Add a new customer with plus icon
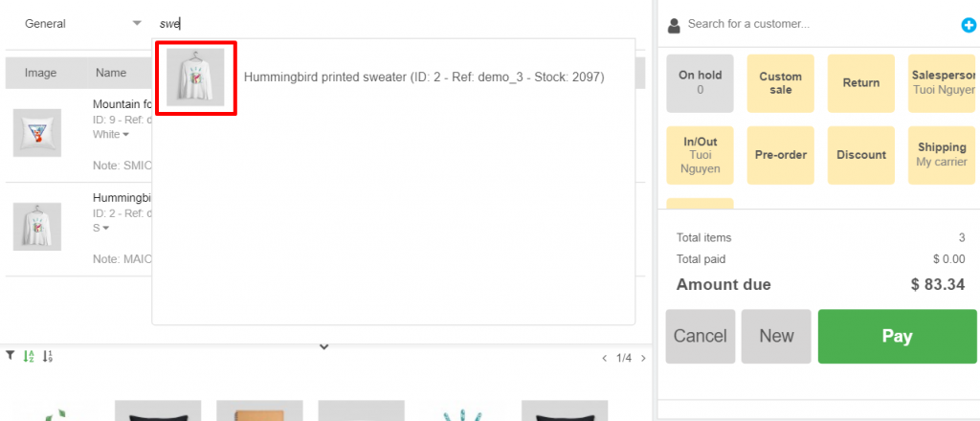This screenshot has width=980, height=421. pyautogui.click(x=969, y=25)
